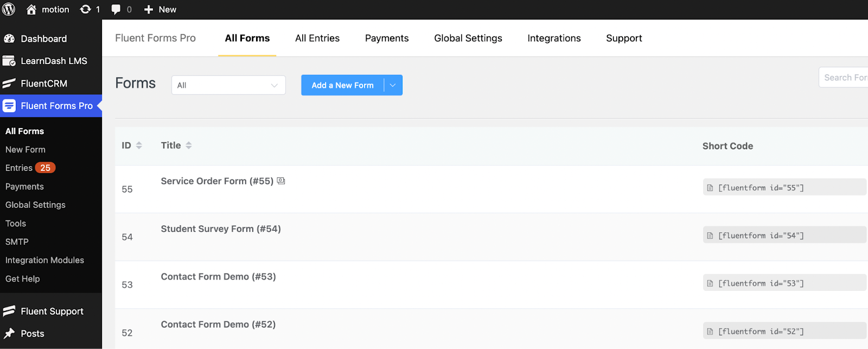868x349 pixels.
Task: Open the Service Order Form (#55) title
Action: point(217,181)
